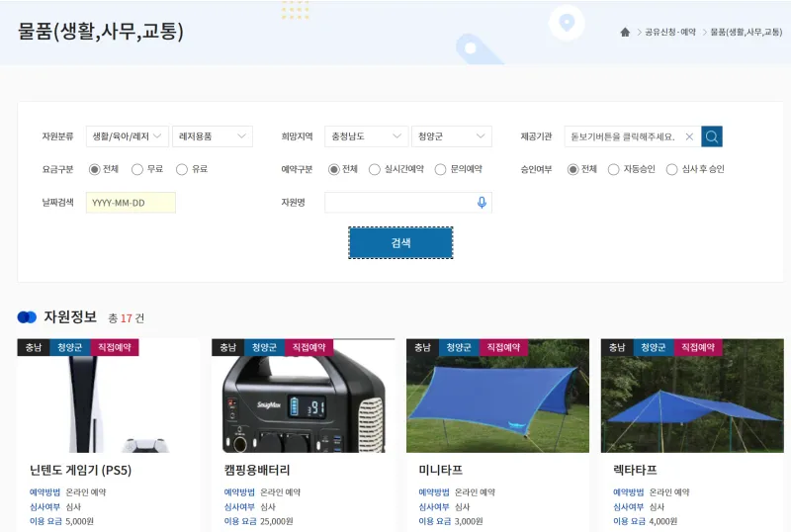Open the 충청남도 region dropdown
This screenshot has height=532, width=791.
click(366, 136)
